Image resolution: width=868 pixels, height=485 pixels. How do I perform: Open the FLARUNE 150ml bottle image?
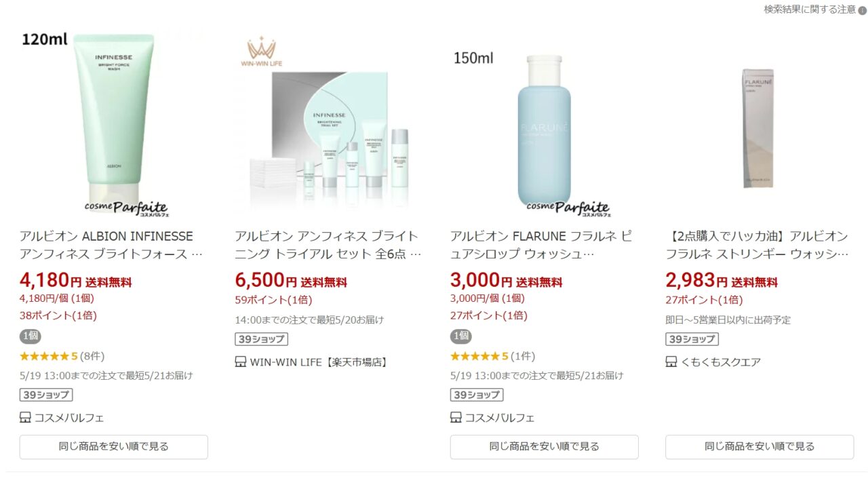click(x=545, y=123)
